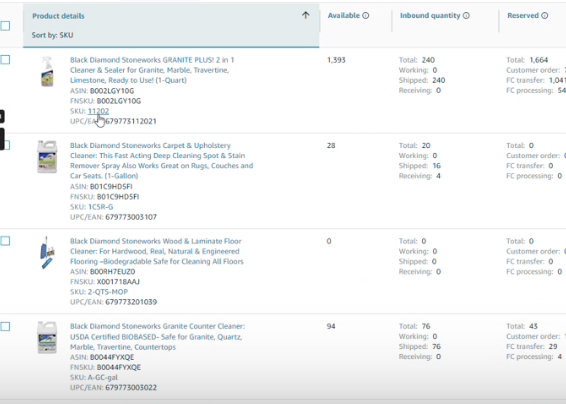Viewport: 566px width, 404px height.
Task: Click Inbound Total 240 in the first row
Action: point(428,60)
